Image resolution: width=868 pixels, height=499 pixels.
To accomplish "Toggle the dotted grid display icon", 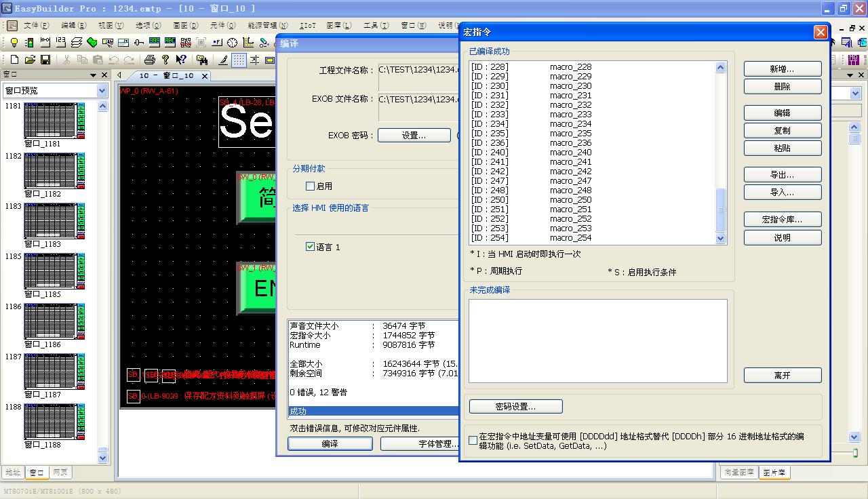I will click(239, 60).
